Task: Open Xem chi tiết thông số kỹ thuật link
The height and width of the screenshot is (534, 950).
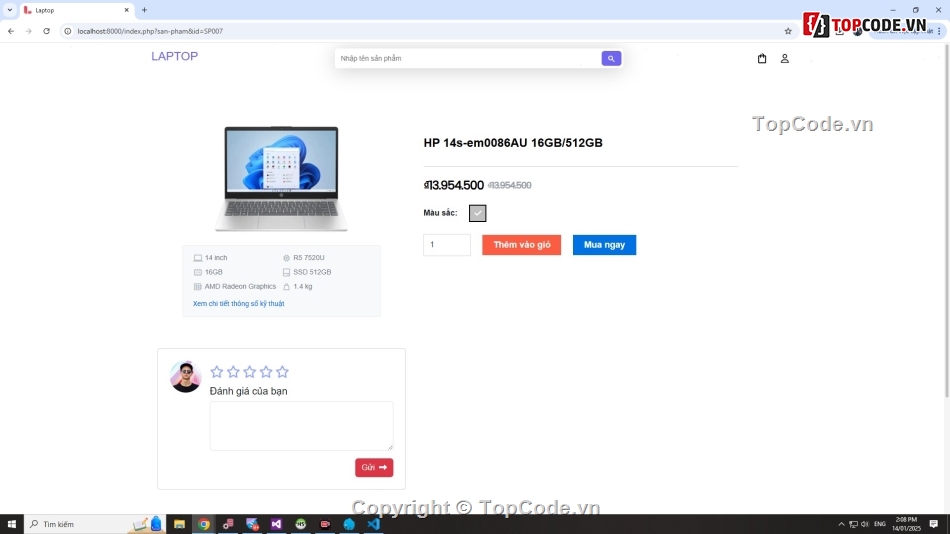Action: (x=238, y=304)
